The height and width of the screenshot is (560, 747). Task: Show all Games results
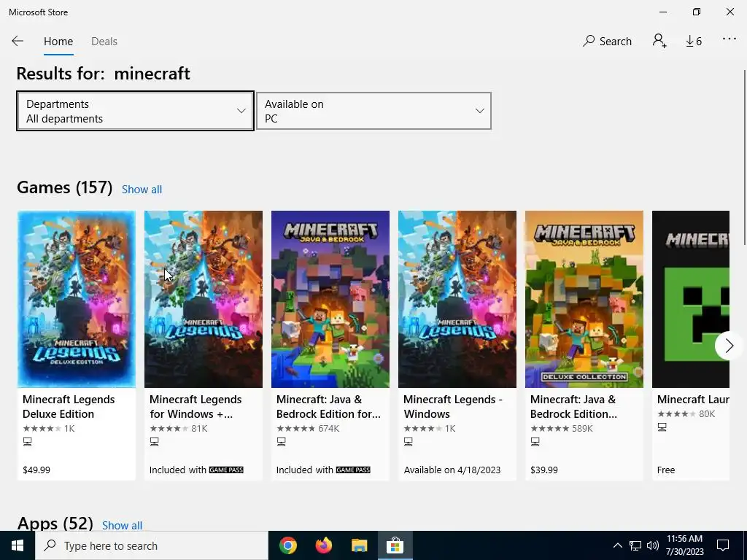point(142,190)
